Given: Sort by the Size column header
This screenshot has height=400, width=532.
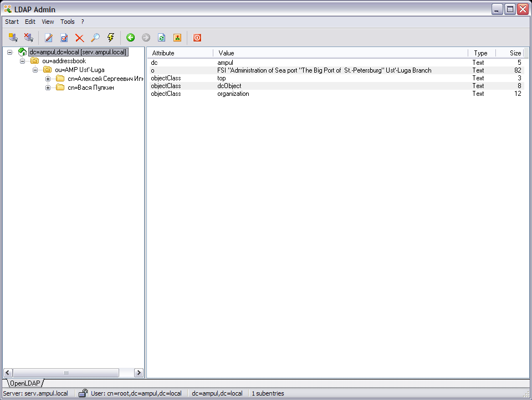Looking at the screenshot, I should point(510,53).
